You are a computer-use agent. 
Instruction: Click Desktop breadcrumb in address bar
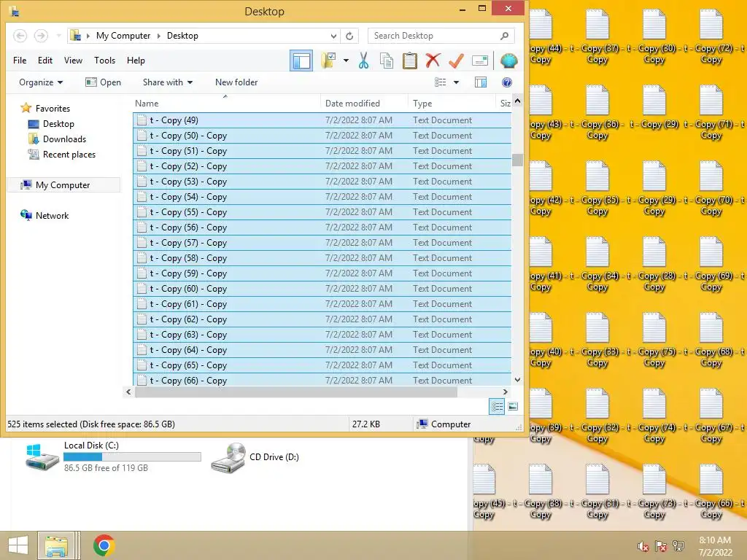pos(182,36)
